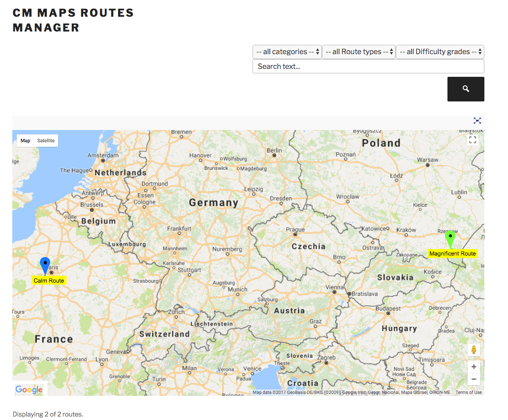The image size is (508, 420).
Task: Zoom out with the minus button
Action: click(474, 379)
